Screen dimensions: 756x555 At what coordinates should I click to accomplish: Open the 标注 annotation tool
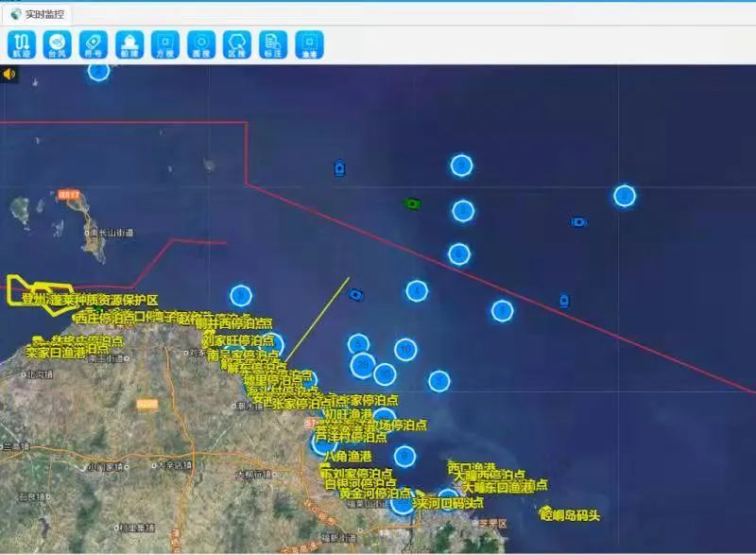click(x=273, y=44)
